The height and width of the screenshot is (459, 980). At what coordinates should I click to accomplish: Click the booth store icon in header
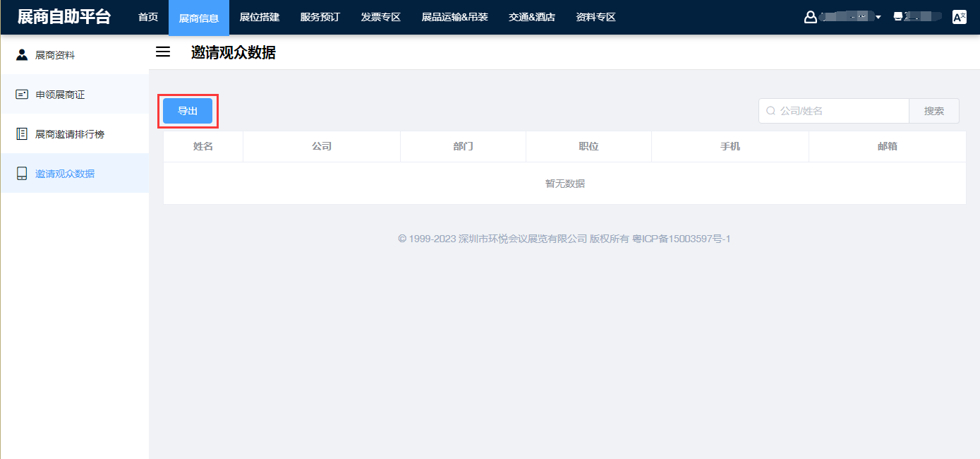pyautogui.click(x=898, y=17)
